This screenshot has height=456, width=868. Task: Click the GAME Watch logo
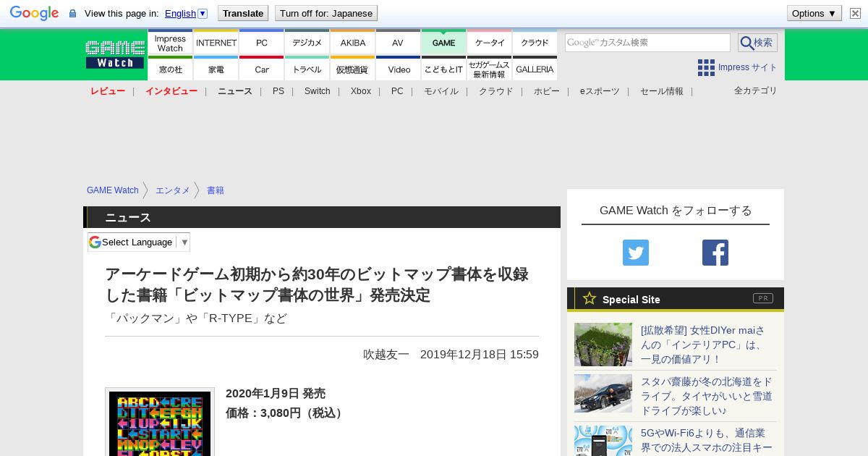click(x=115, y=54)
